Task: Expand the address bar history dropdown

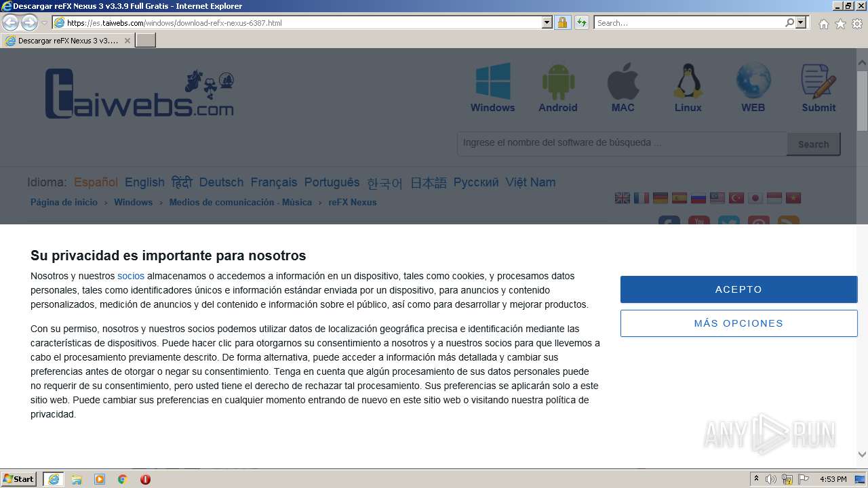Action: click(547, 22)
